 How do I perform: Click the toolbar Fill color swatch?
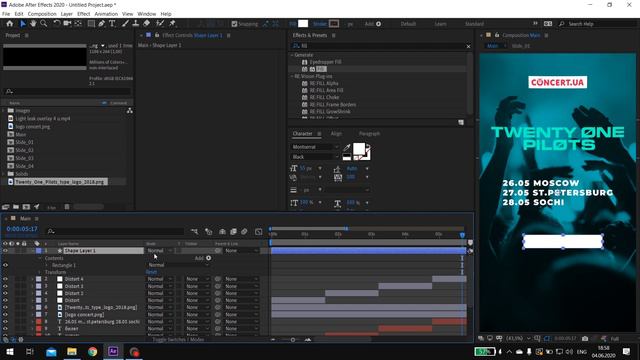tap(303, 24)
